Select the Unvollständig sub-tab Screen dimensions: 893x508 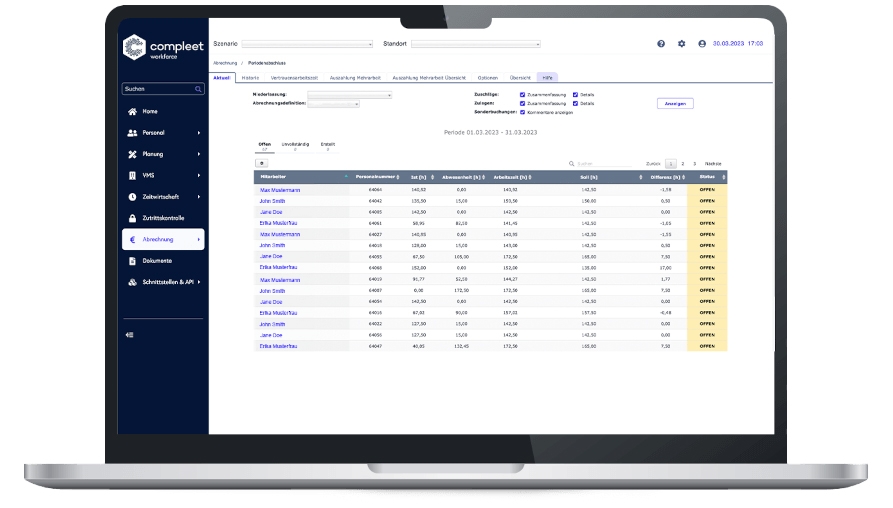click(295, 146)
